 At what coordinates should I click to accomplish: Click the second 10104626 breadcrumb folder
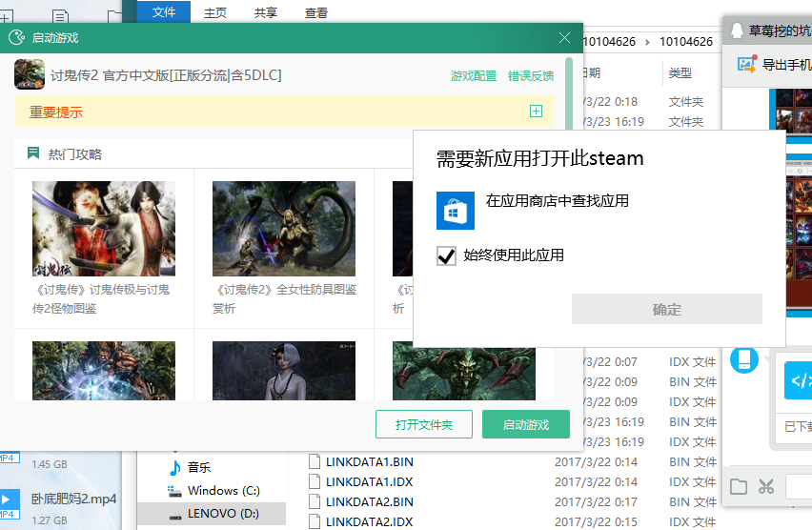pos(686,41)
